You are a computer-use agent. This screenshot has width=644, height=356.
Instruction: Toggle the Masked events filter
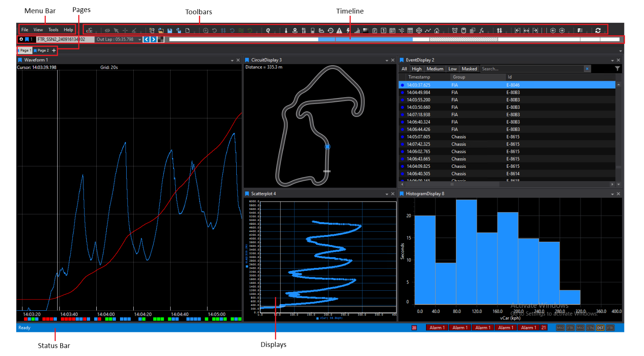(x=469, y=69)
